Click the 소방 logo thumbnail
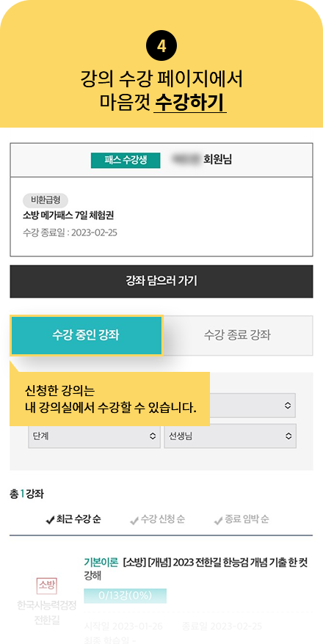Screen dimensions: 323x644 click(46, 585)
